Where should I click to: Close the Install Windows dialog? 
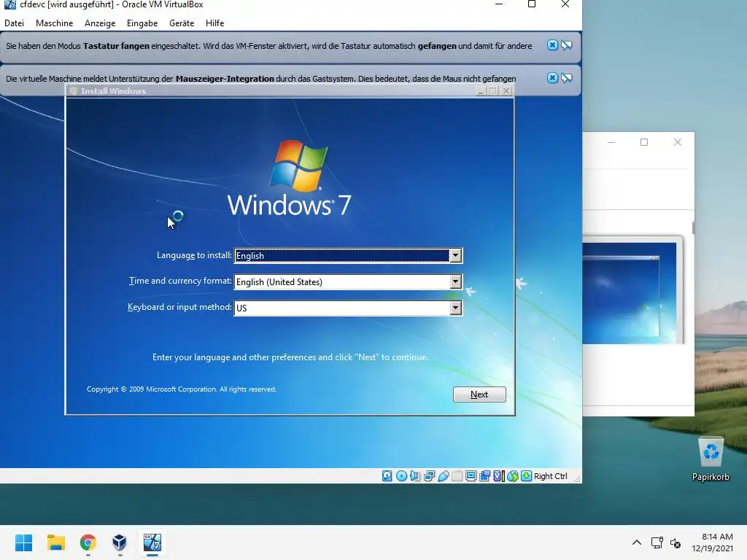point(506,90)
